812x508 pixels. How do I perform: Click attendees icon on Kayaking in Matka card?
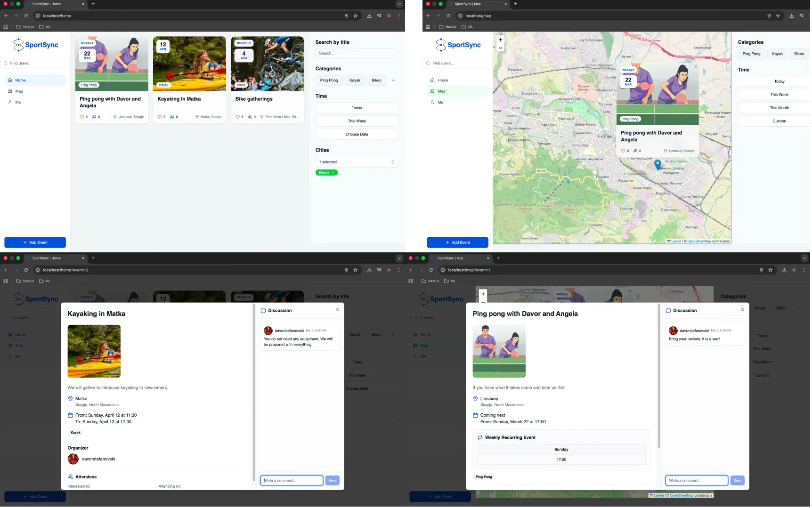172,117
